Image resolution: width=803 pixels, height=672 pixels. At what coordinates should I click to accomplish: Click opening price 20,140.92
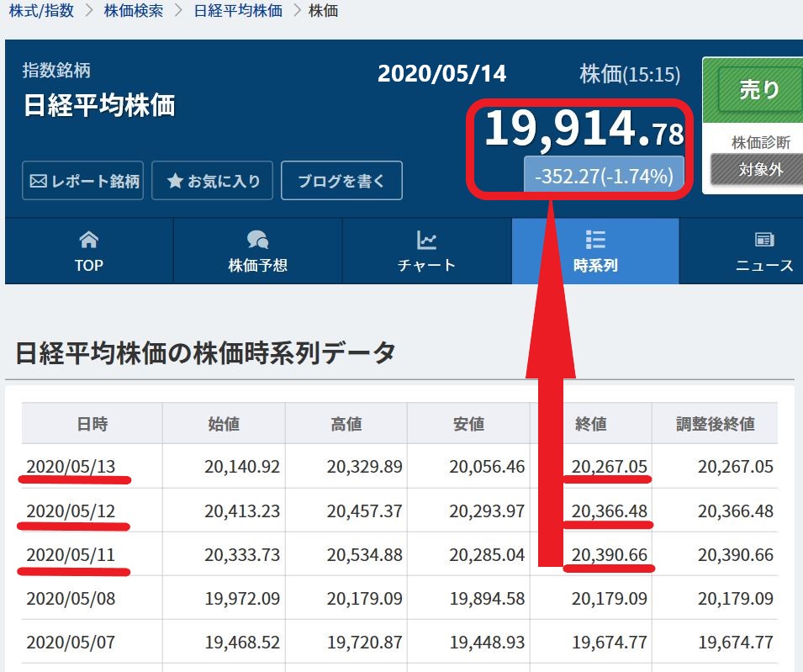coord(242,467)
